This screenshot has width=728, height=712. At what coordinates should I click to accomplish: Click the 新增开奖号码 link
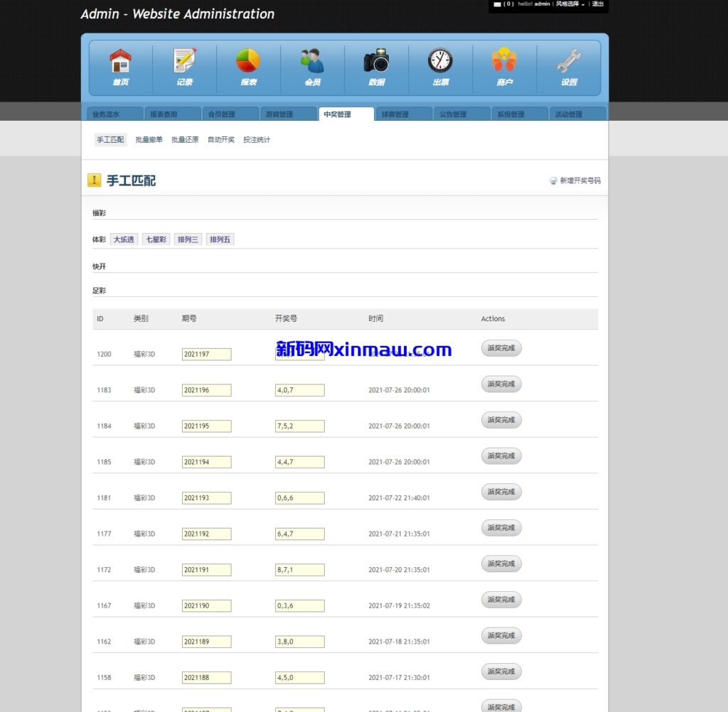click(579, 181)
